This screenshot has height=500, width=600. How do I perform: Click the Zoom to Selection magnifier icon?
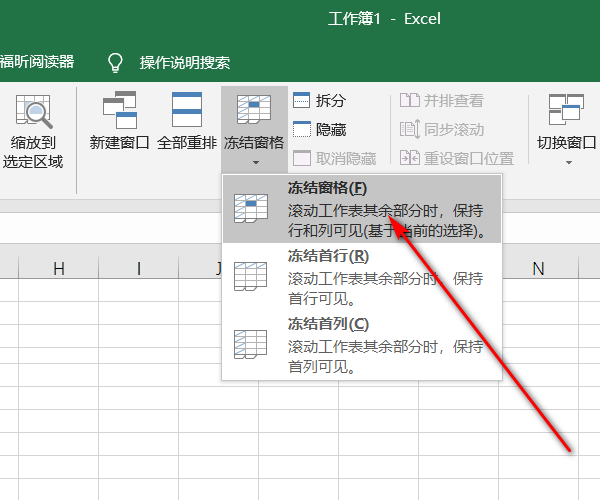click(34, 111)
